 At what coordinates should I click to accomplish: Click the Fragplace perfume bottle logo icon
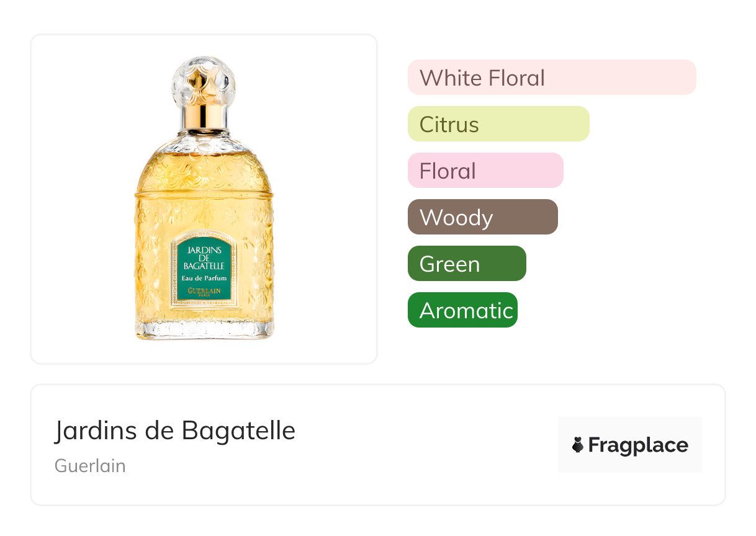click(x=578, y=445)
